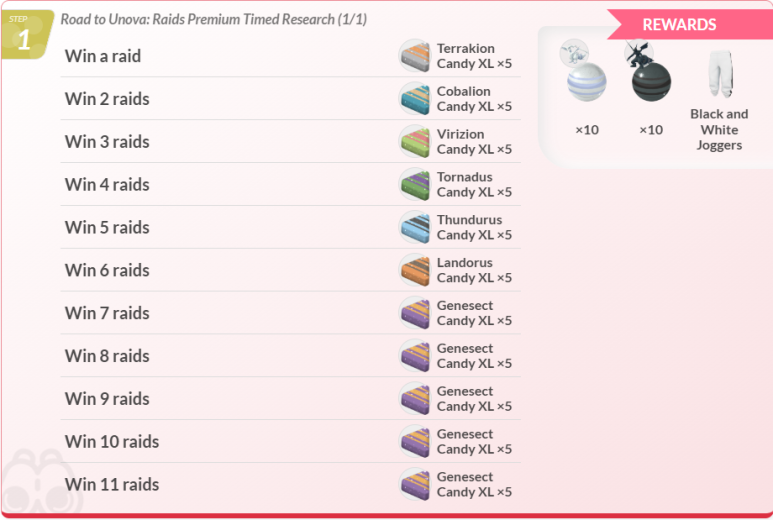The width and height of the screenshot is (773, 520).
Task: Click the 'Terrakion Candy XL ×5' label
Action: point(474,56)
